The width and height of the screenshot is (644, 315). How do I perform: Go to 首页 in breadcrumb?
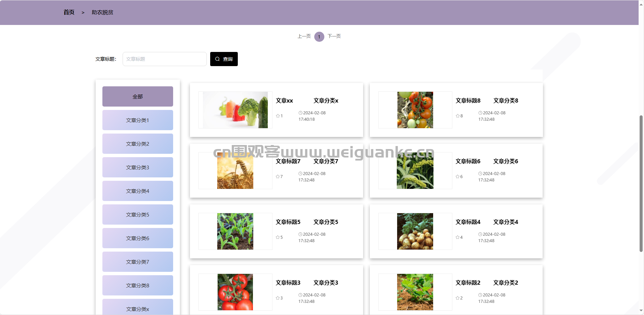pos(69,12)
